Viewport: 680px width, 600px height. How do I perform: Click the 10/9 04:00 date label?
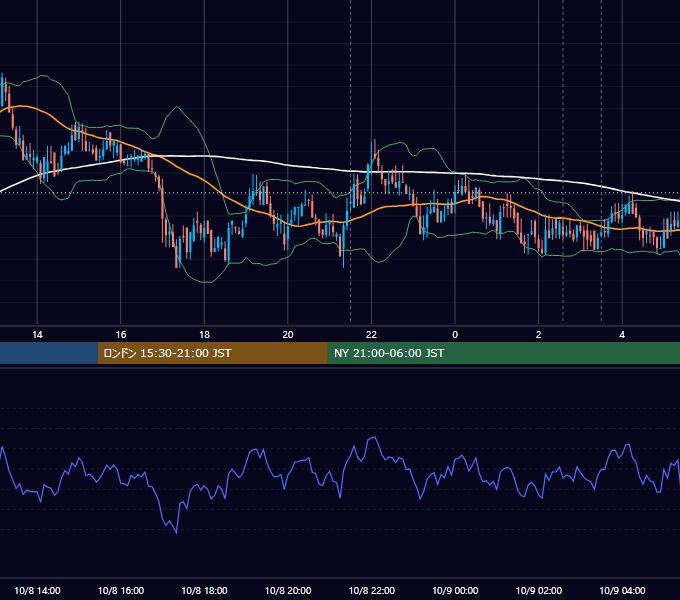(x=622, y=590)
